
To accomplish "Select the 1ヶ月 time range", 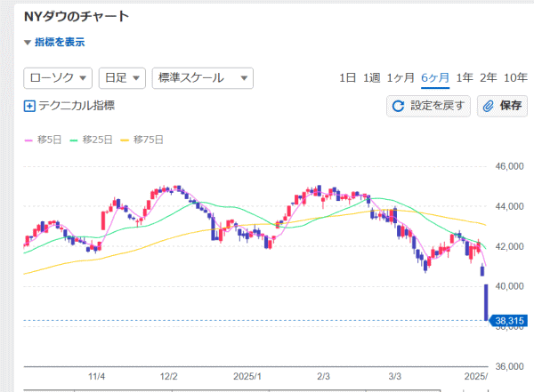I will [400, 78].
